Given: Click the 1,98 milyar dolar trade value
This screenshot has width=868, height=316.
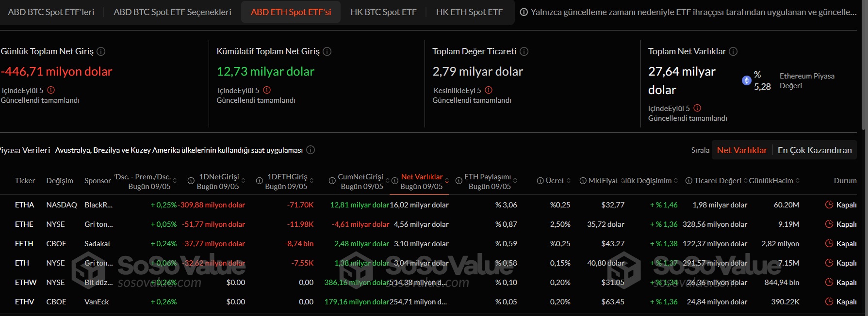Looking at the screenshot, I should (720, 205).
